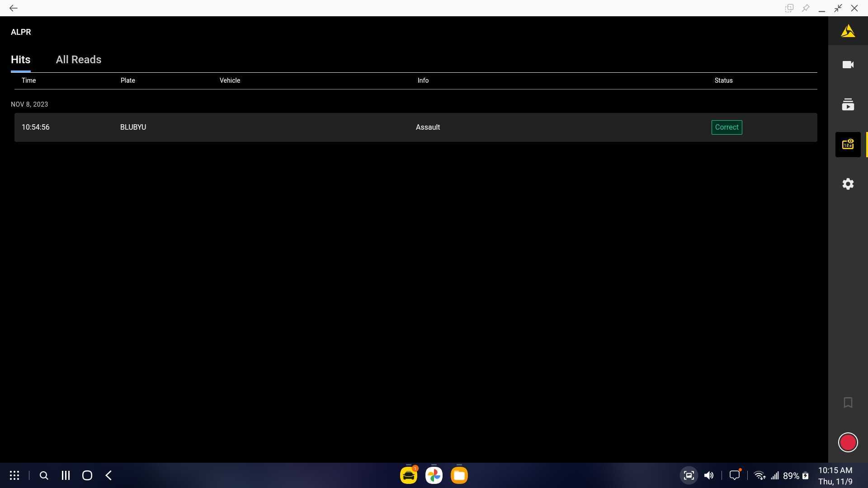Toggle the volume icon in system tray
Viewport: 868px width, 488px height.
pos(708,475)
